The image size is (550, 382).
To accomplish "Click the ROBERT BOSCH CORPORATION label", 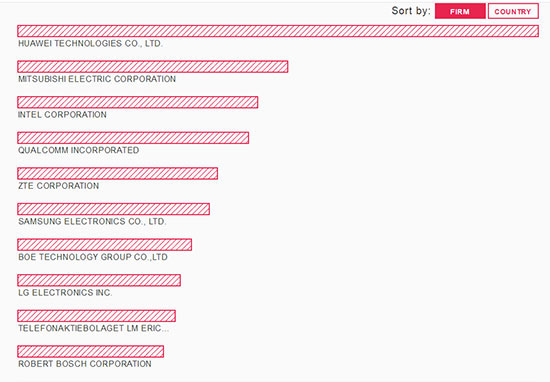I will click(85, 364).
